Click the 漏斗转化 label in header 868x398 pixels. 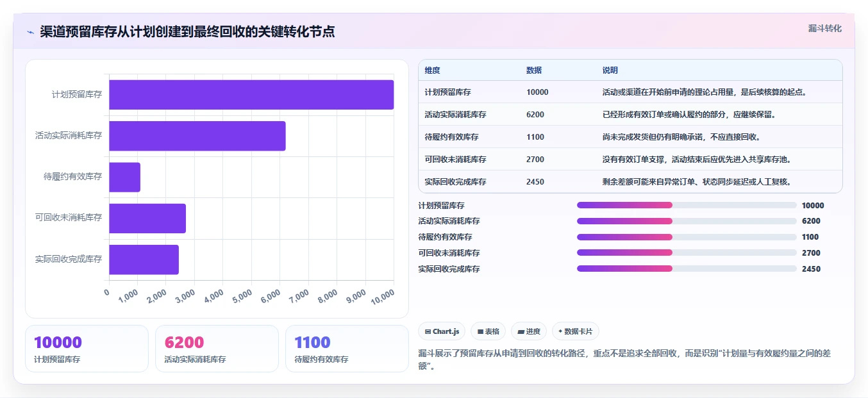(x=824, y=29)
